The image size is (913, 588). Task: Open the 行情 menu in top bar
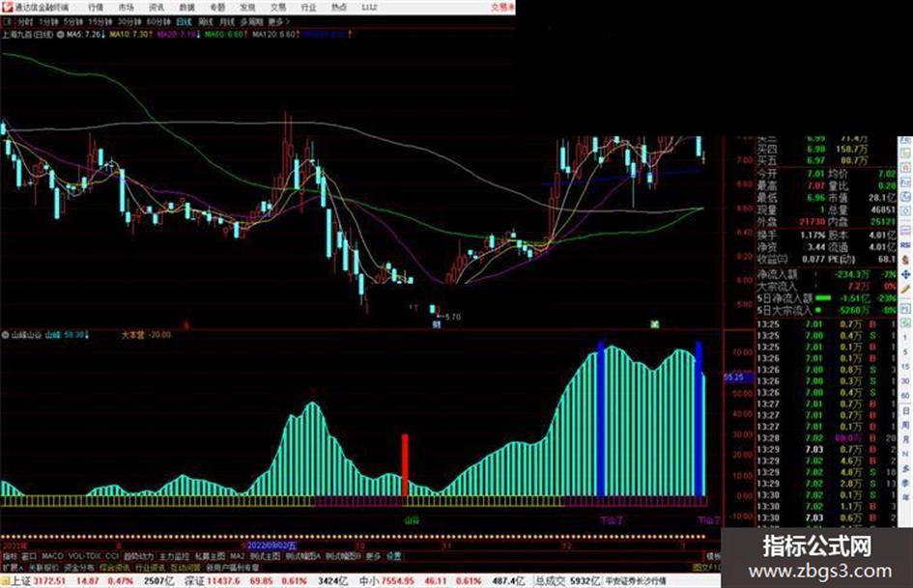click(x=96, y=7)
